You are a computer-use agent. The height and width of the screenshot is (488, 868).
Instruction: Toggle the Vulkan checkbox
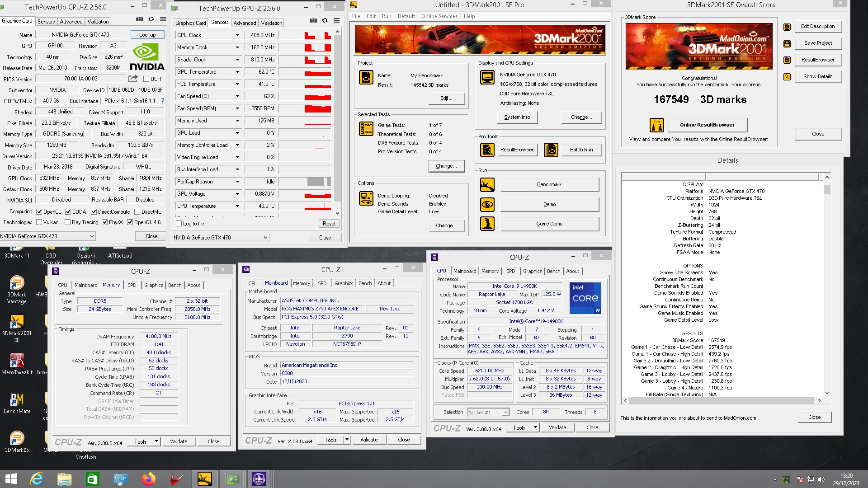39,222
